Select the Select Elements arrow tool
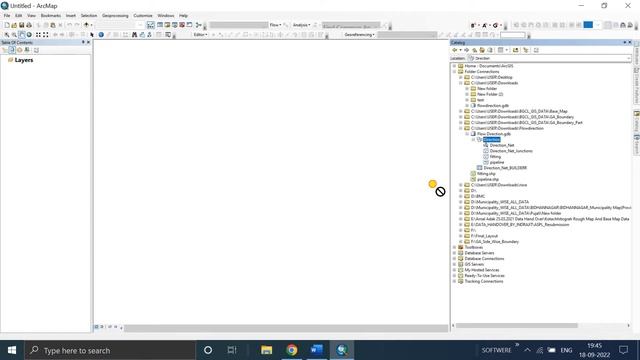 point(92,35)
